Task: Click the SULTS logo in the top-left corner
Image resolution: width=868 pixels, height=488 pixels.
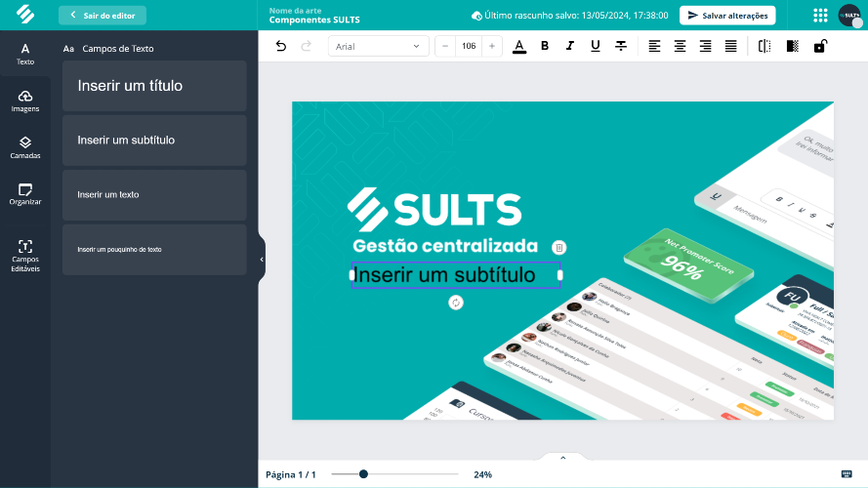Action: [25, 15]
